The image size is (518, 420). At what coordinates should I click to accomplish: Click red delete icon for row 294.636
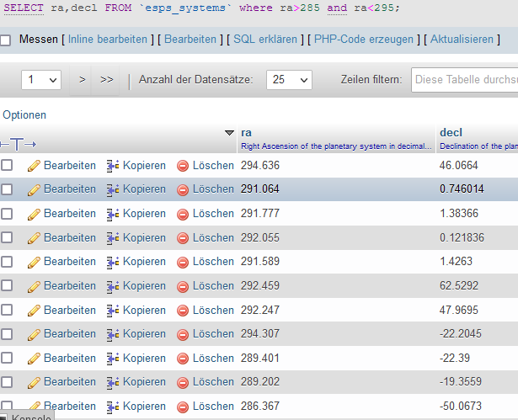[183, 166]
